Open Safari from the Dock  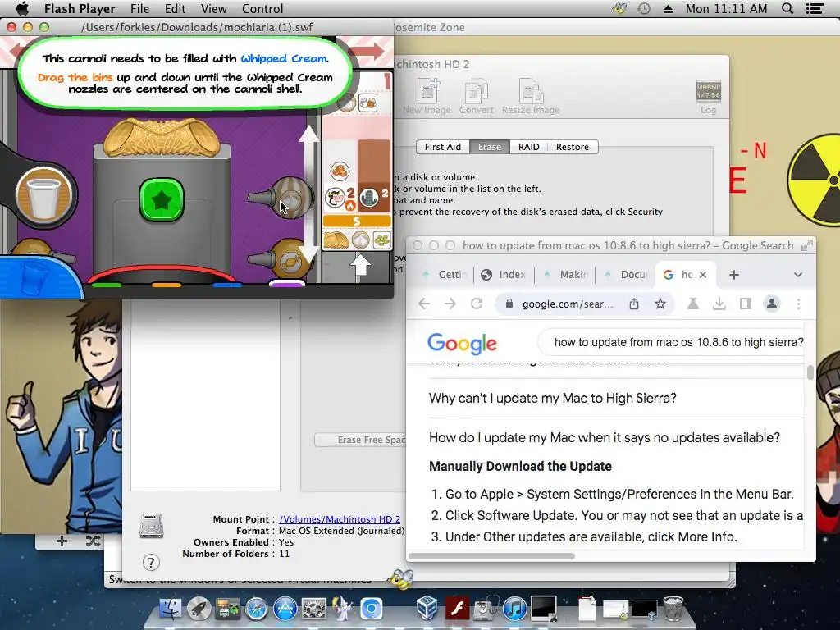coord(257,609)
